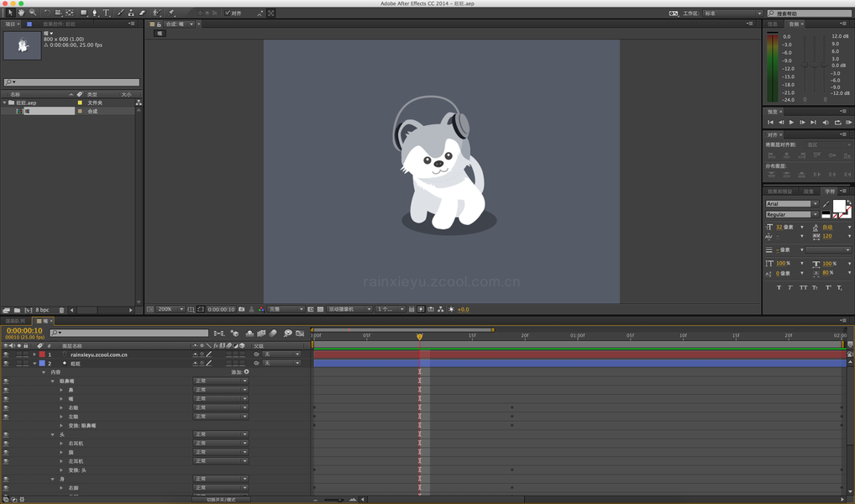Click the 切换开关/模式 button

(221, 500)
